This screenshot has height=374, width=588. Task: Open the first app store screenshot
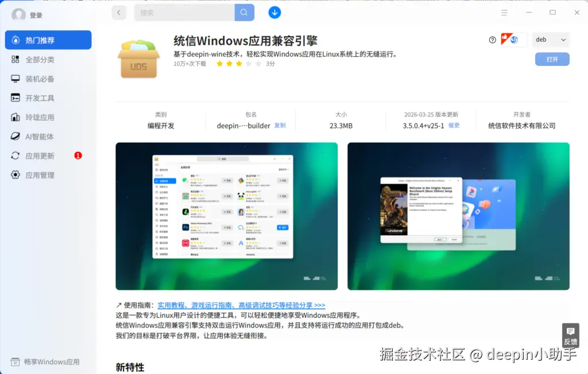[x=226, y=216]
